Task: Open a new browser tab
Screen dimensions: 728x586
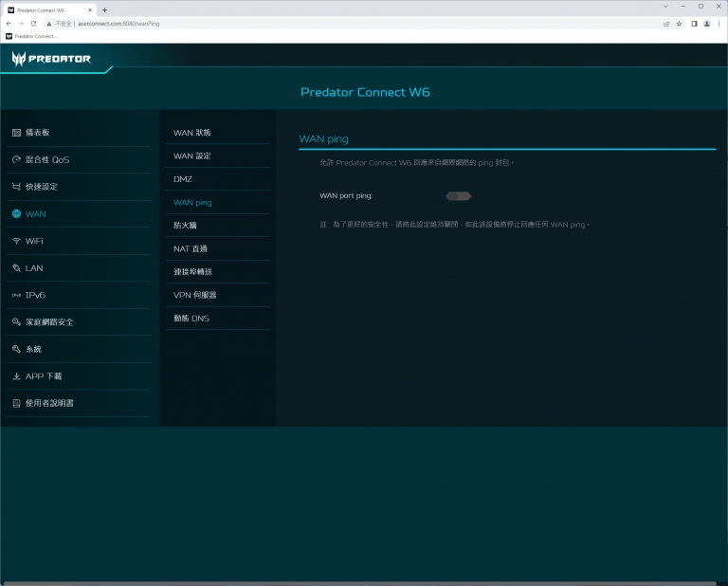Action: 104,9
